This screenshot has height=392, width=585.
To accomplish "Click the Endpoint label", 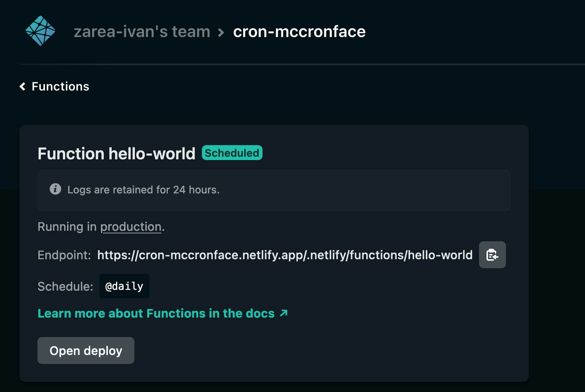I will coord(64,255).
